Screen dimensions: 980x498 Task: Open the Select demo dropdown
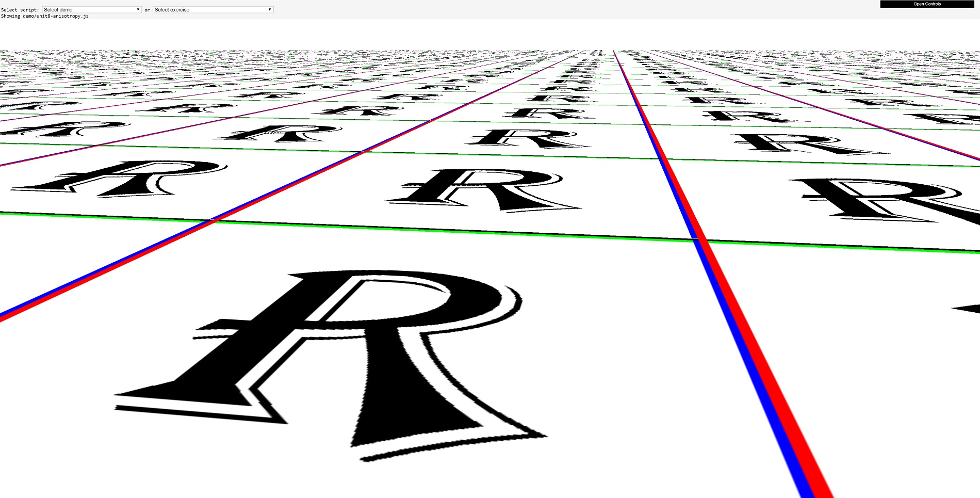91,10
